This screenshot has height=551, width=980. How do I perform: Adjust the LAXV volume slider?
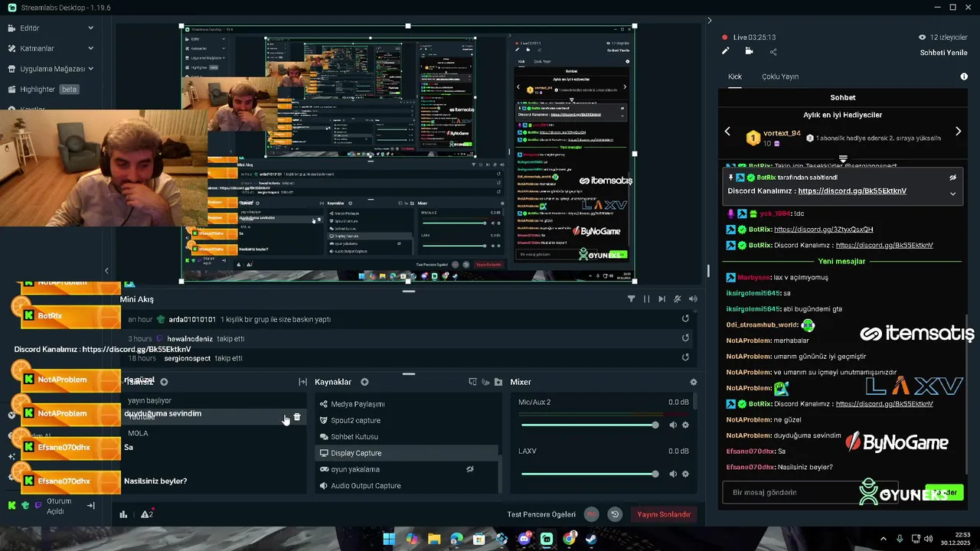(588, 474)
